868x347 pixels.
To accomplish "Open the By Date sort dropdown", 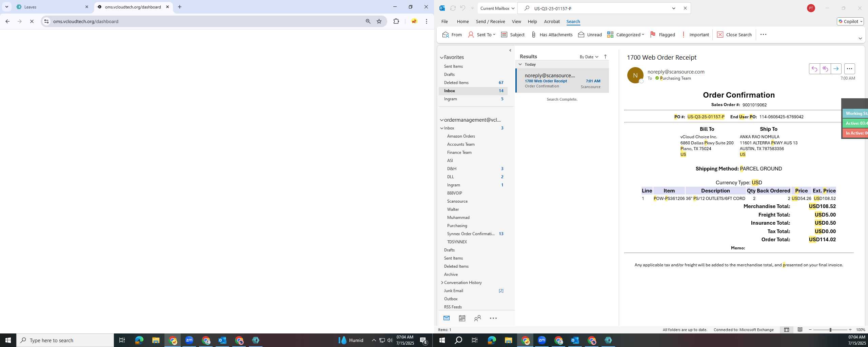I will tap(589, 57).
